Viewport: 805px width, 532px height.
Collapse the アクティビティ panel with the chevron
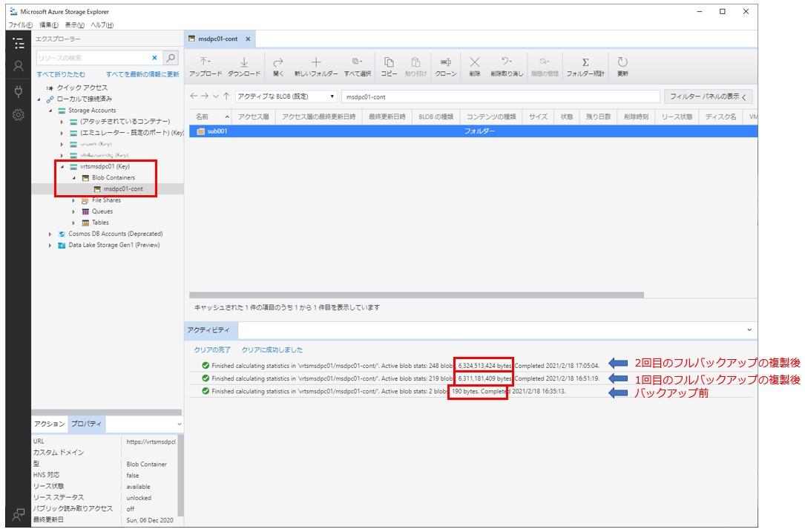[x=749, y=329]
